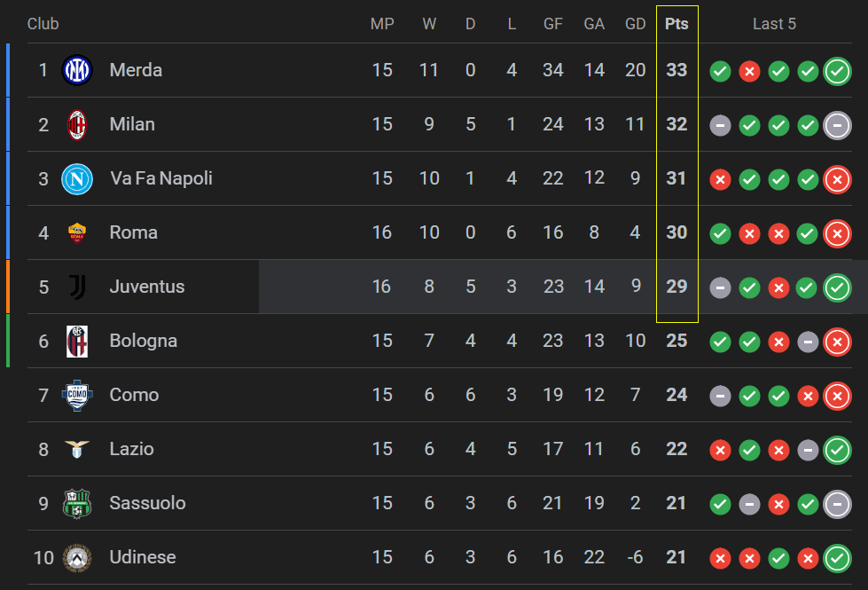Click the Merda (Inter) club crest
This screenshot has width=868, height=590.
[76, 70]
